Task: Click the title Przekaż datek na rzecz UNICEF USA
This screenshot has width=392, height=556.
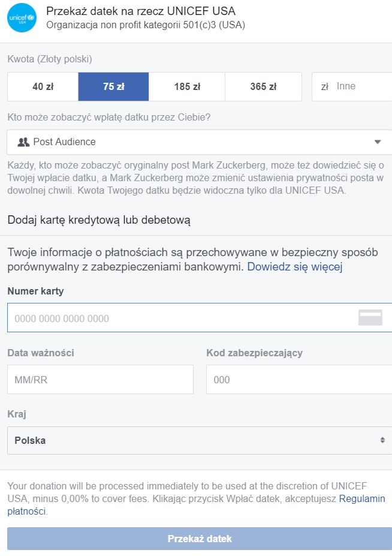Action: 141,11
